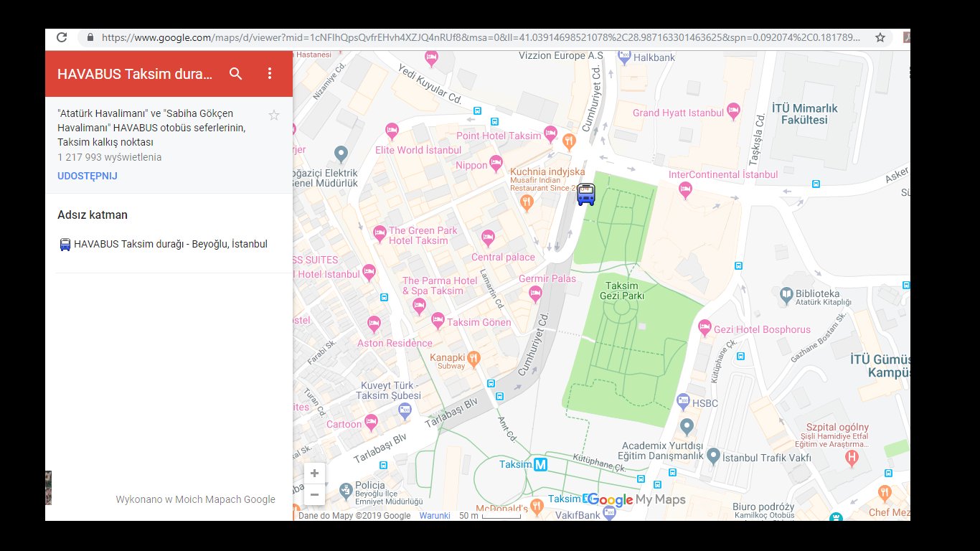
Task: Select the Nippon hotel pin
Action: point(496,163)
